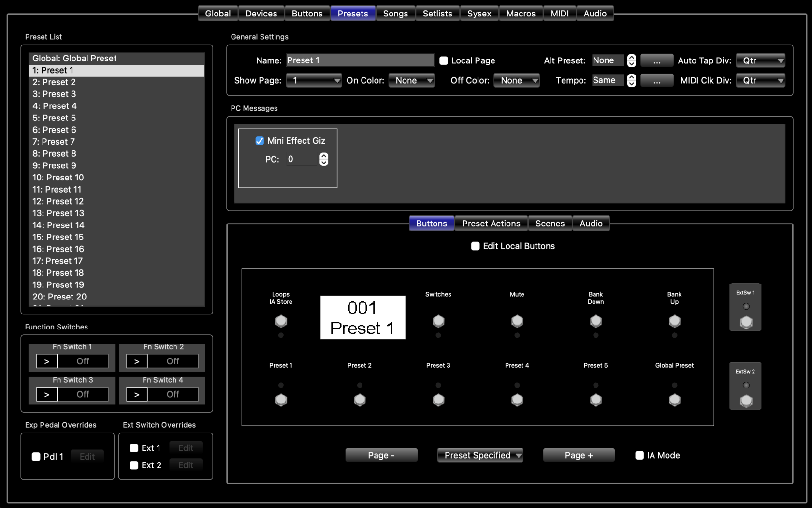The image size is (812, 508).
Task: Select '9: Preset 9' in list
Action: [116, 165]
